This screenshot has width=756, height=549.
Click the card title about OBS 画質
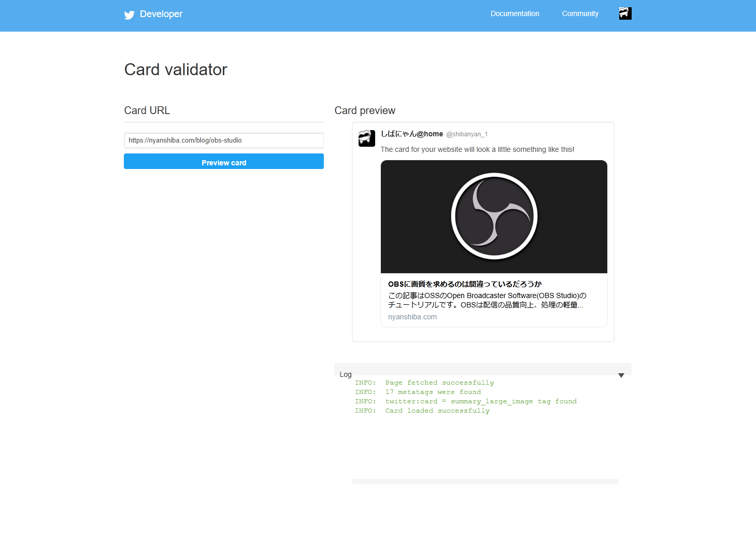pos(465,284)
